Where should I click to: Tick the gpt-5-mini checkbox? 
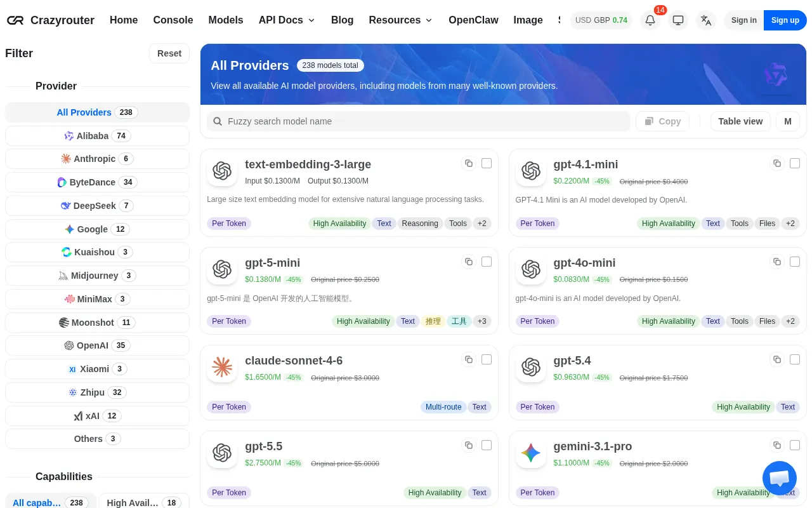(x=487, y=262)
